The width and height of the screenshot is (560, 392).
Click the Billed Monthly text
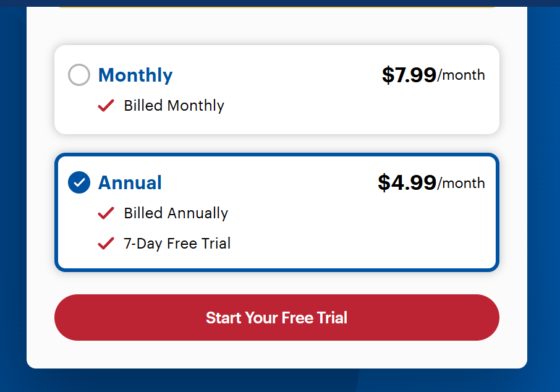174,106
